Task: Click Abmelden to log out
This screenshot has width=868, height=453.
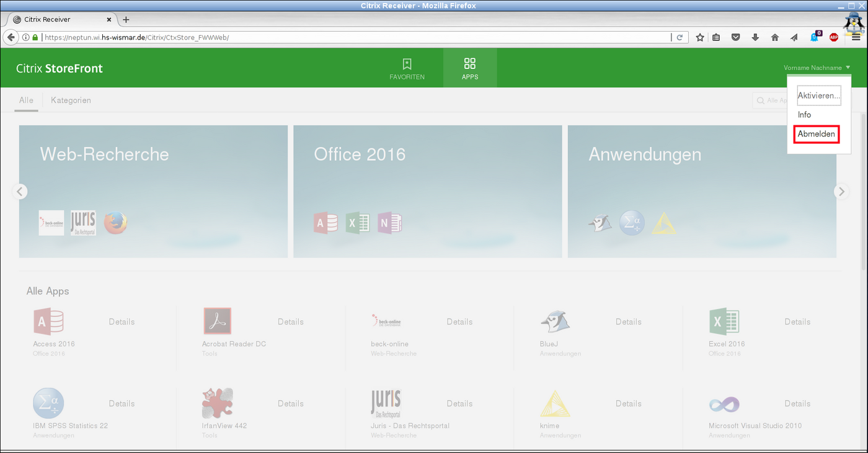Action: 816,134
